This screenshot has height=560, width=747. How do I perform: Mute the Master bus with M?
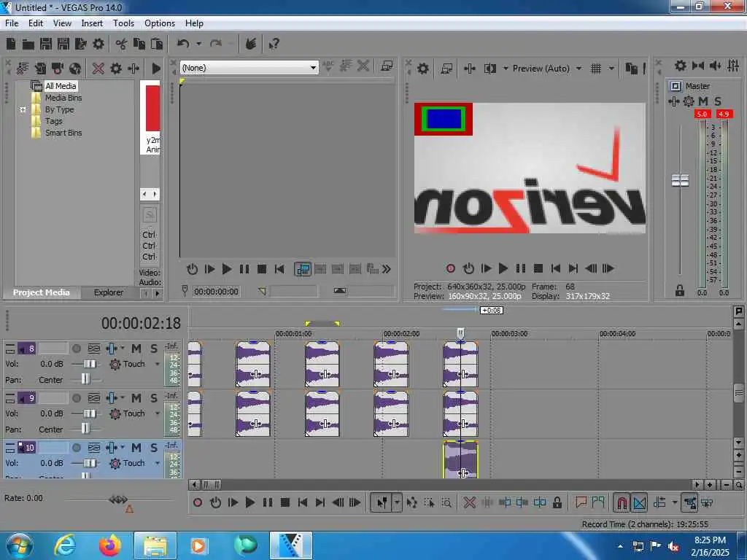tap(703, 101)
